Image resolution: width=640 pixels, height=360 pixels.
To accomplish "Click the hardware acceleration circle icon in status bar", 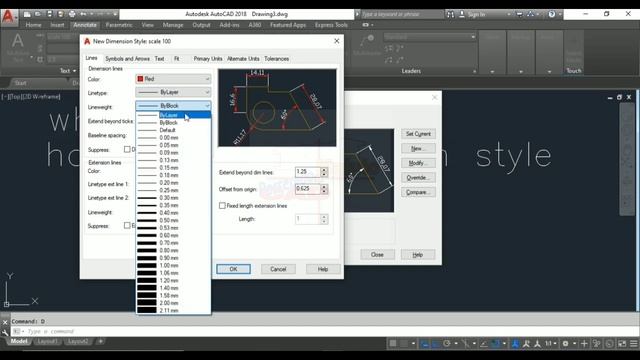I will coord(609,344).
